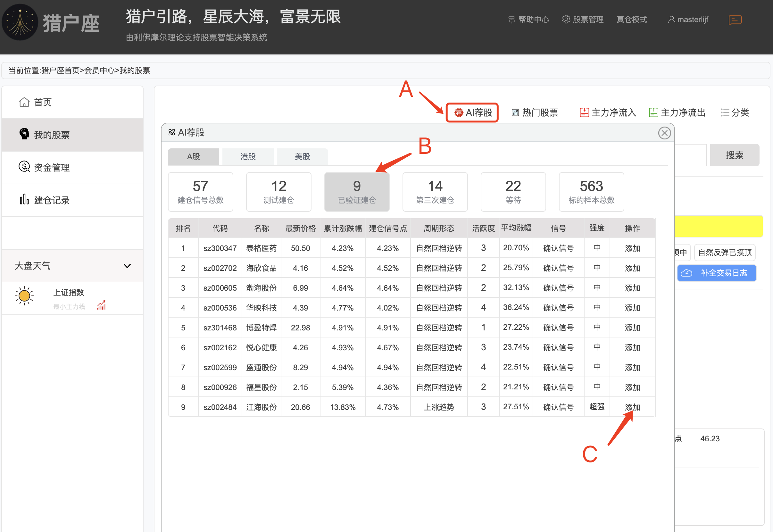773x532 pixels.
Task: Click cloud icon on 补全交易日志 button
Action: click(x=686, y=273)
